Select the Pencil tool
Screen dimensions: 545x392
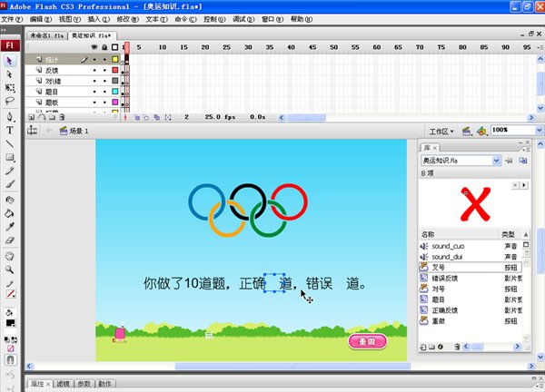[10, 171]
